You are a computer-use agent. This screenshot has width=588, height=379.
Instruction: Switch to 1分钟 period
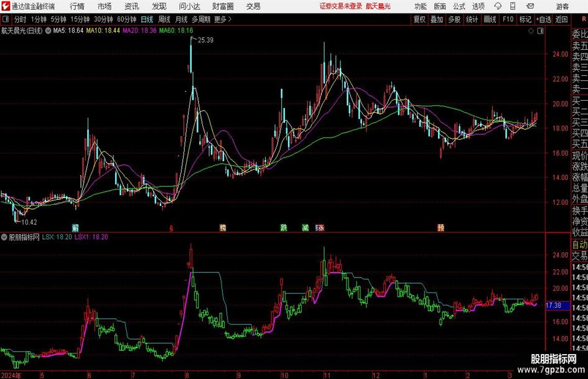38,19
